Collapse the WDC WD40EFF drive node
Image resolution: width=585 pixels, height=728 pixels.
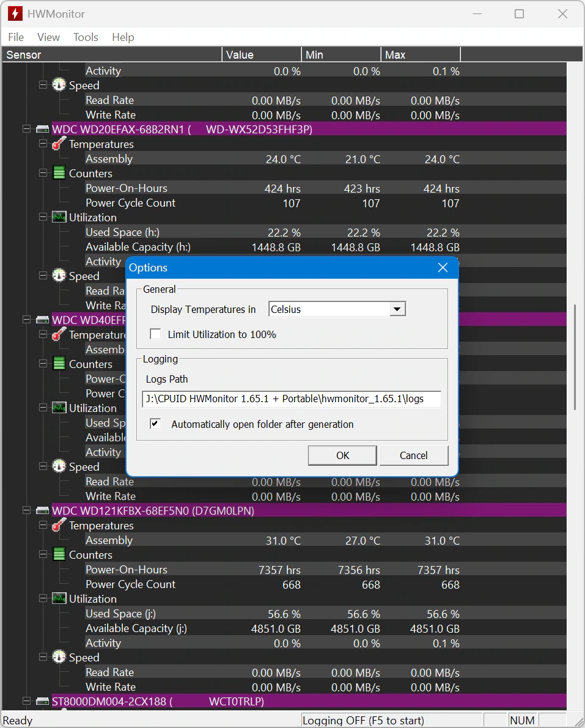pos(26,320)
